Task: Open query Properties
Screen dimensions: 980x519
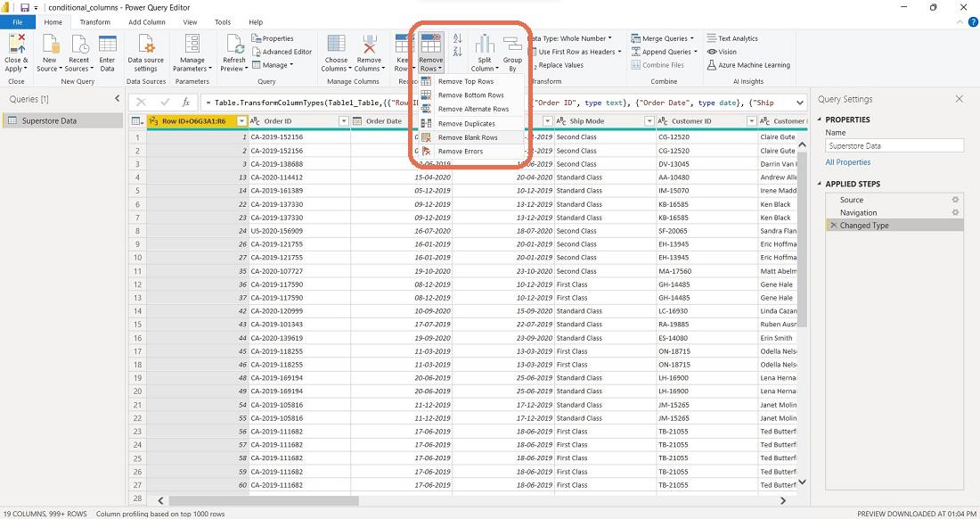Action: coord(273,38)
